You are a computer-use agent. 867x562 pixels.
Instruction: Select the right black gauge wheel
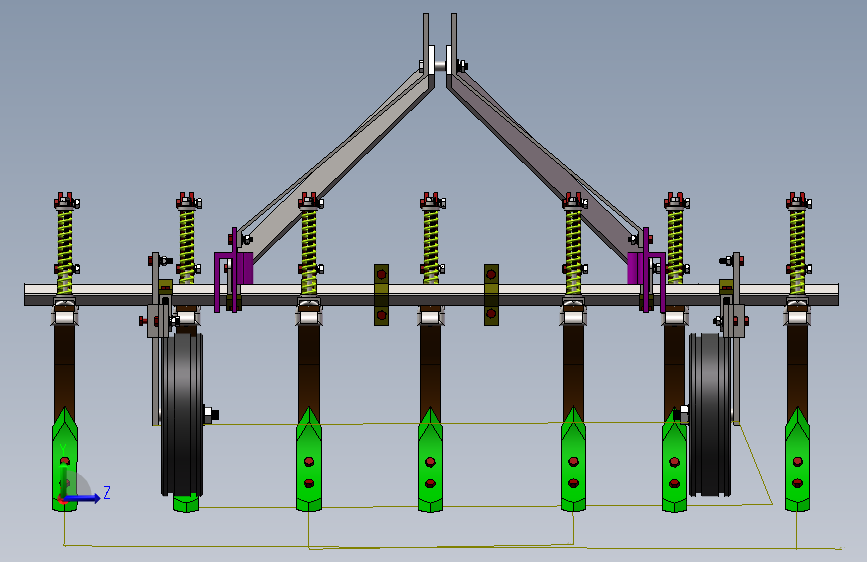(710, 414)
